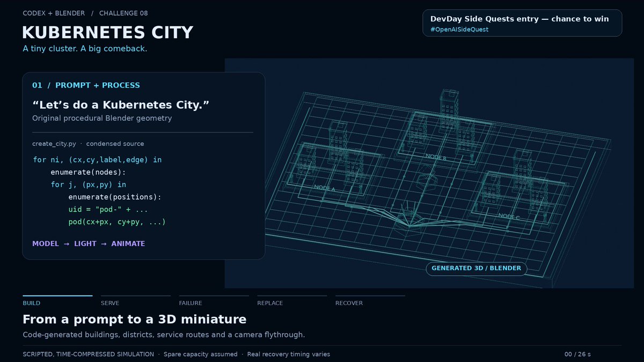Click the quote 'Let's do a Kubernetes City.'
The image size is (644, 362).
(x=120, y=105)
